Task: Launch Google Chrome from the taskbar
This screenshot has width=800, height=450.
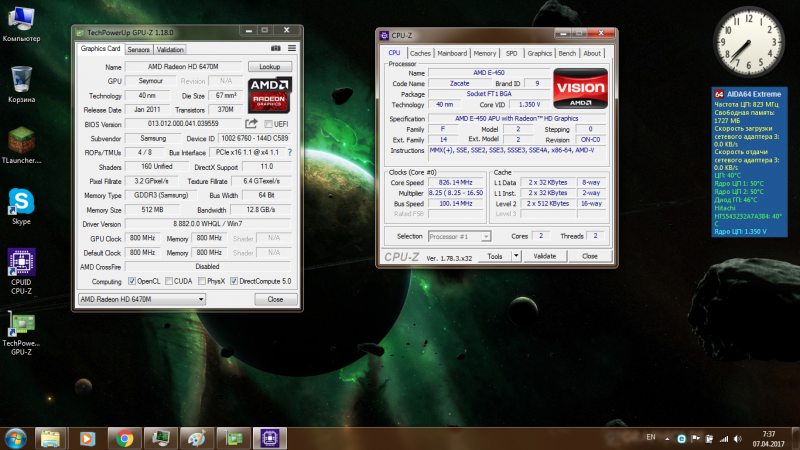Action: pos(124,438)
